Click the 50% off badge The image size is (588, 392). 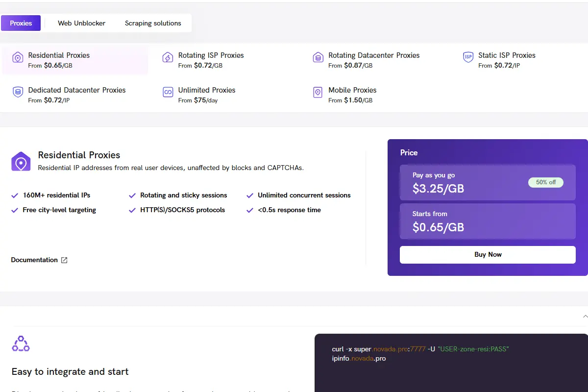(546, 182)
